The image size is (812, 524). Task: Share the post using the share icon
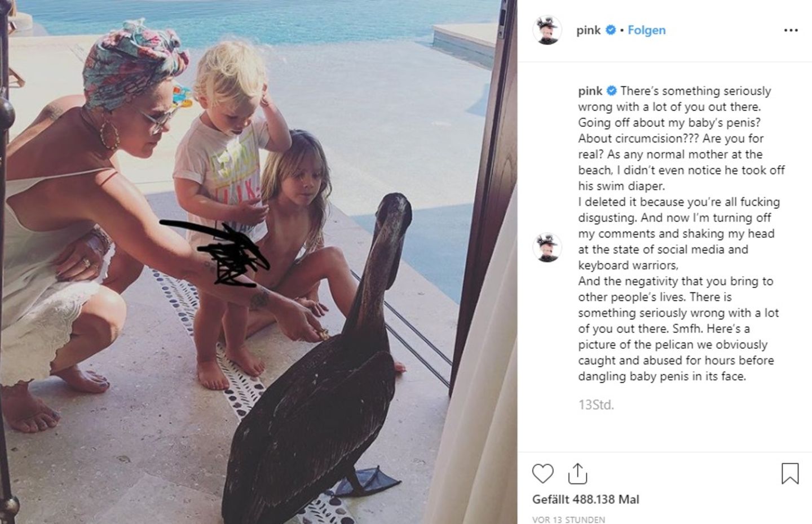[577, 474]
